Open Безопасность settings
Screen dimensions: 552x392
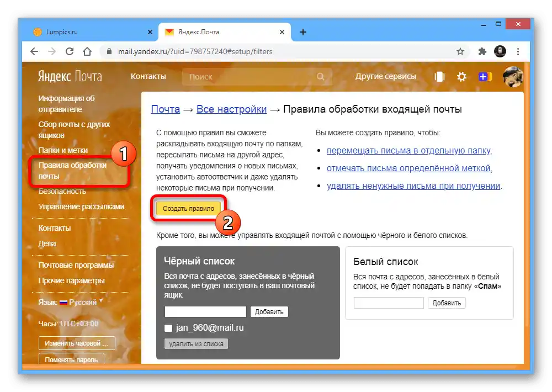[62, 191]
